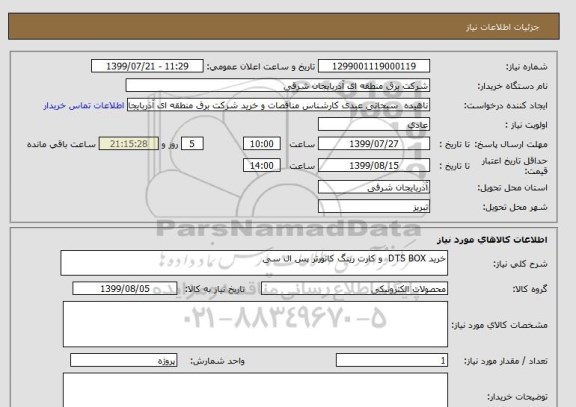Screen dimensions: 576x407
Task: Click the label شماره نیاز
Action: pyautogui.click(x=526, y=67)
